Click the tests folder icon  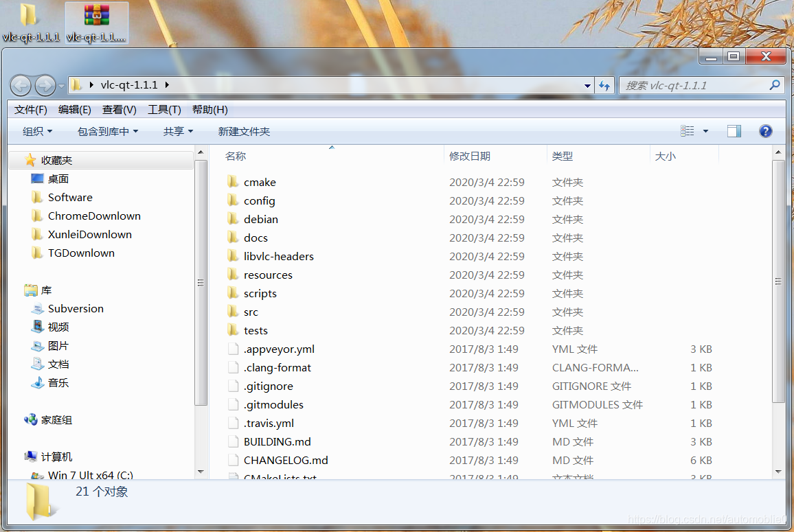[x=233, y=330]
